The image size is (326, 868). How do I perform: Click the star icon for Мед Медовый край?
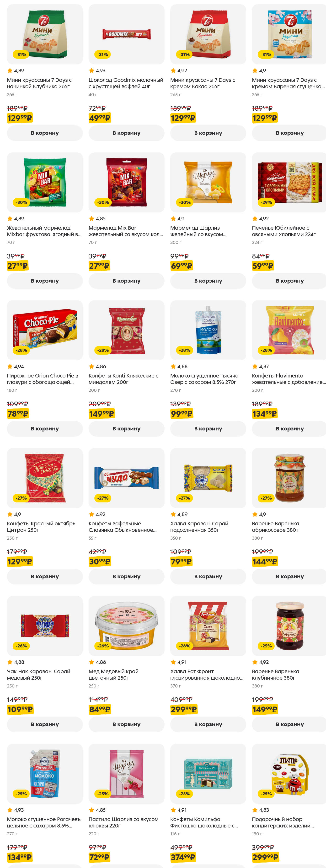click(x=91, y=662)
